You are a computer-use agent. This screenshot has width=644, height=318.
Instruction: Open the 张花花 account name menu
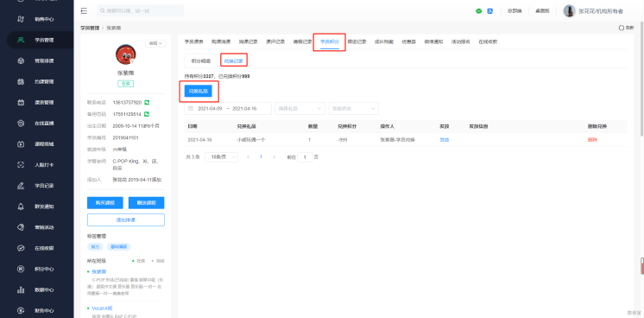(x=601, y=11)
